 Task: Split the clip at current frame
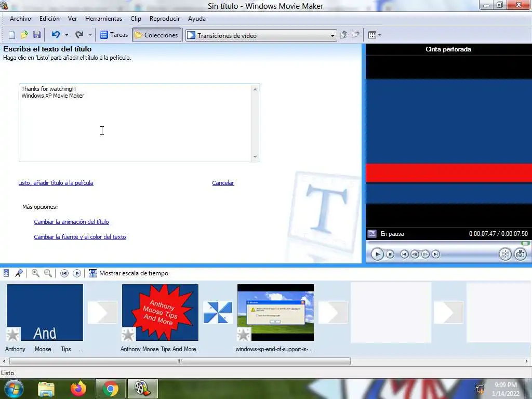pos(505,254)
